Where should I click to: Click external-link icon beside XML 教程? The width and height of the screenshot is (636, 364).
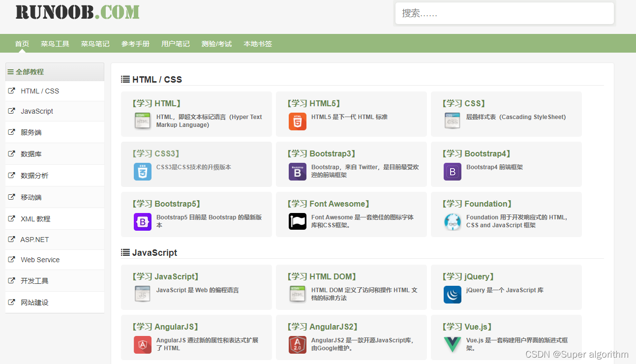click(11, 218)
